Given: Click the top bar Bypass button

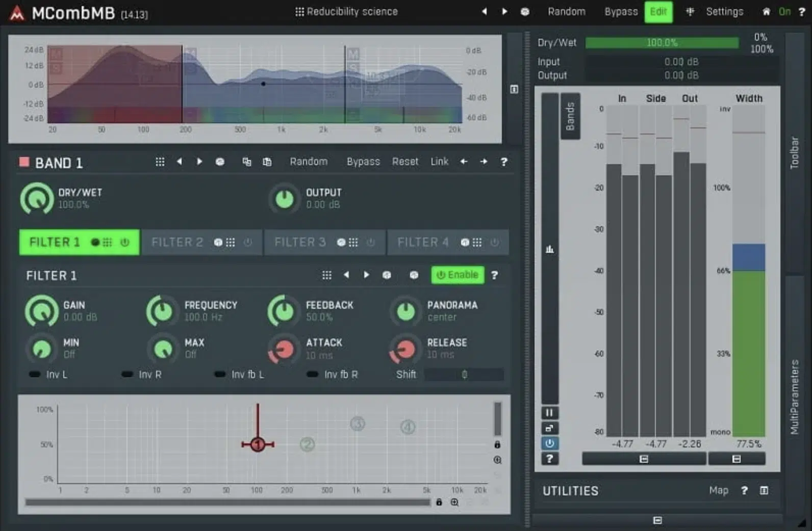Looking at the screenshot, I should (621, 11).
